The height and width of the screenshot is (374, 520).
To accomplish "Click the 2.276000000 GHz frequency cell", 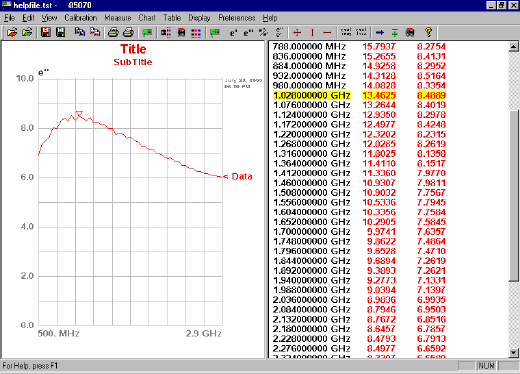I will coord(312,348).
